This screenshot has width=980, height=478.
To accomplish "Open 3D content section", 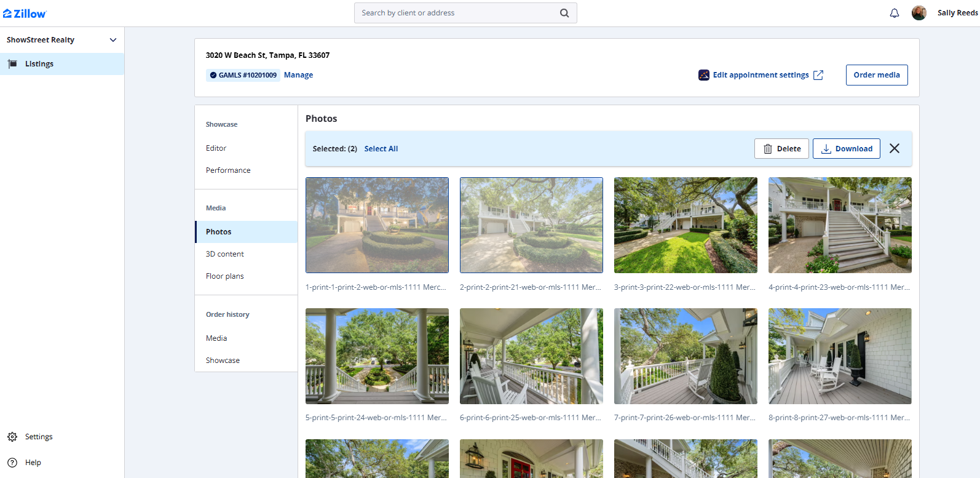I will [225, 254].
